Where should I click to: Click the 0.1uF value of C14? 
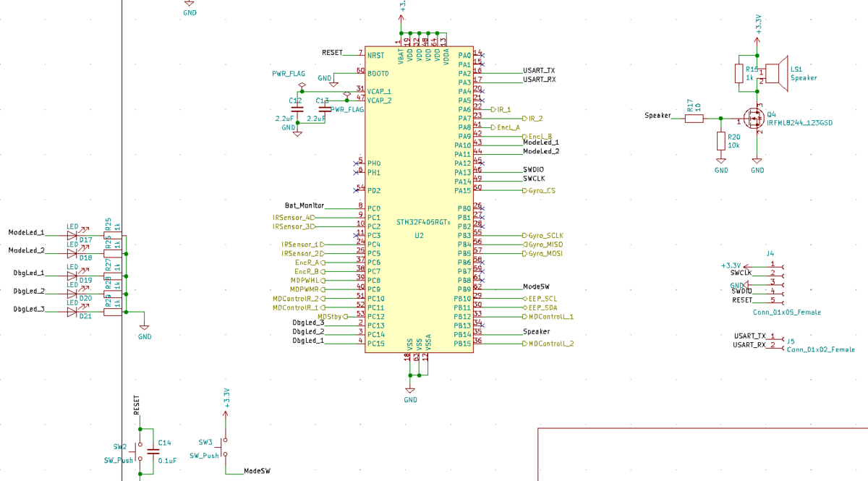pos(168,461)
